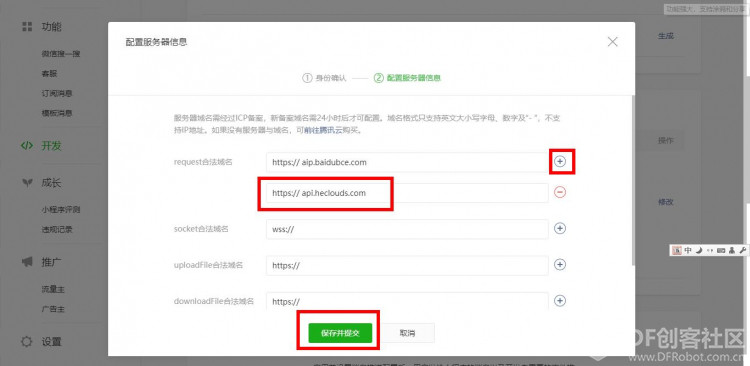
Task: Focus the api.heclouds.com request domain field
Action: pos(407,193)
